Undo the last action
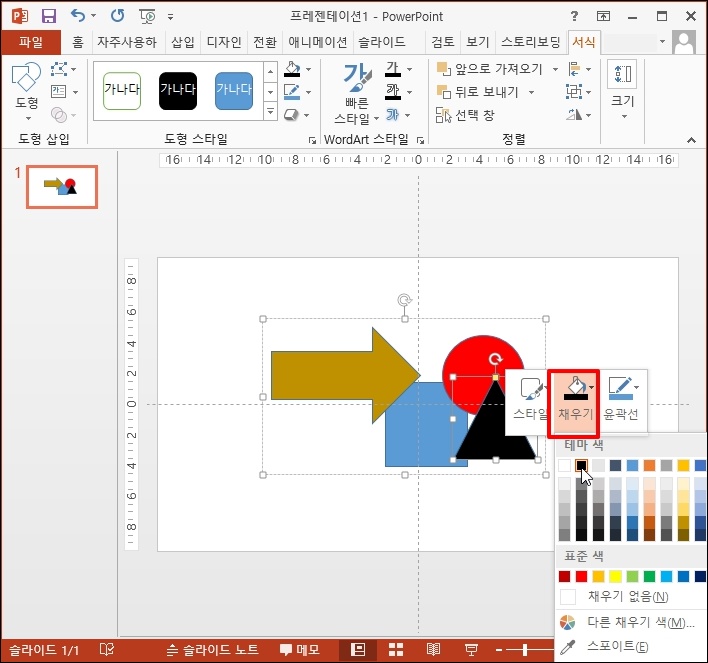 [78, 16]
